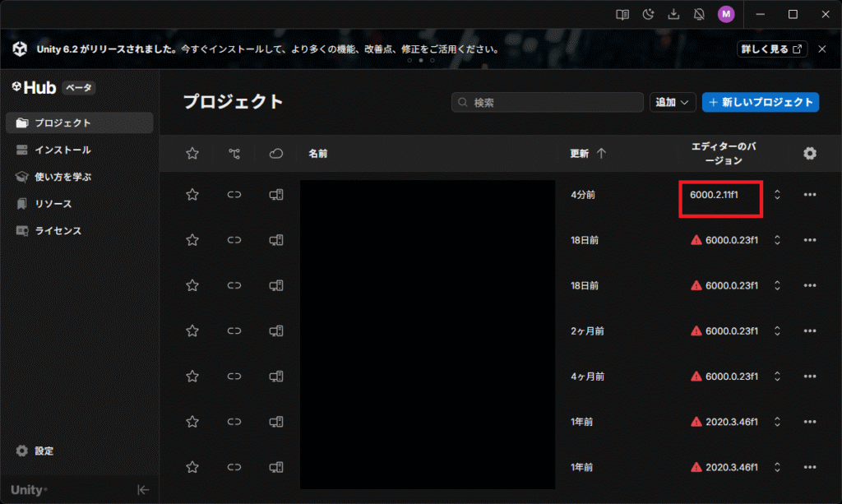Open three-dot menu for the 4ヶ月前 project
This screenshot has height=504, width=842.
point(810,376)
